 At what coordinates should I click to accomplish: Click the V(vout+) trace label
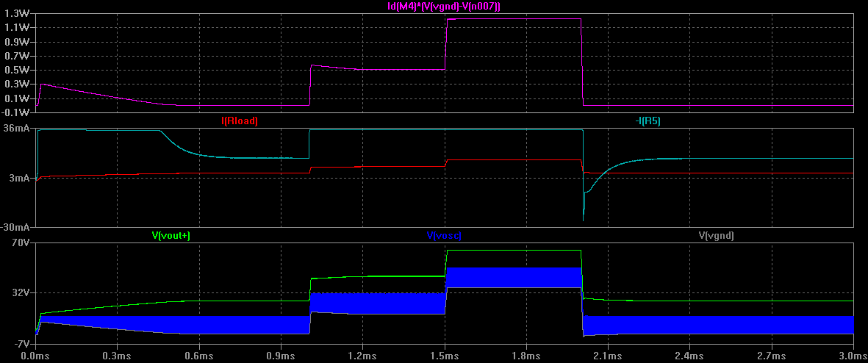pyautogui.click(x=171, y=235)
